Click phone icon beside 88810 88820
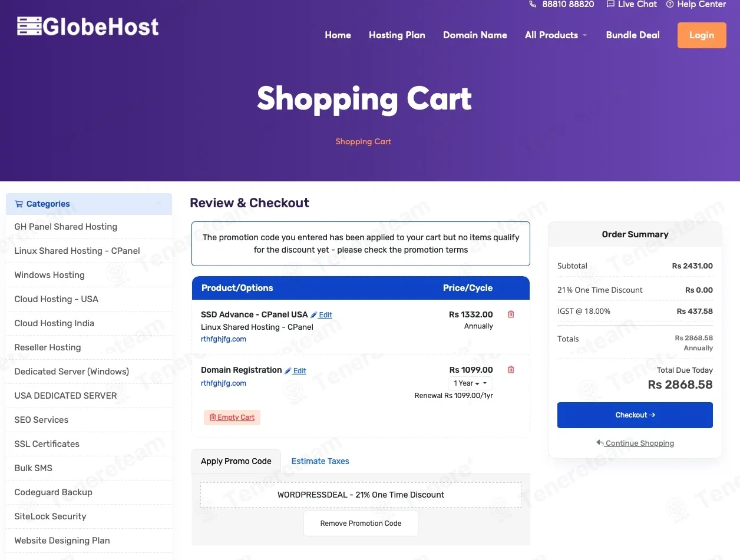 pyautogui.click(x=533, y=4)
